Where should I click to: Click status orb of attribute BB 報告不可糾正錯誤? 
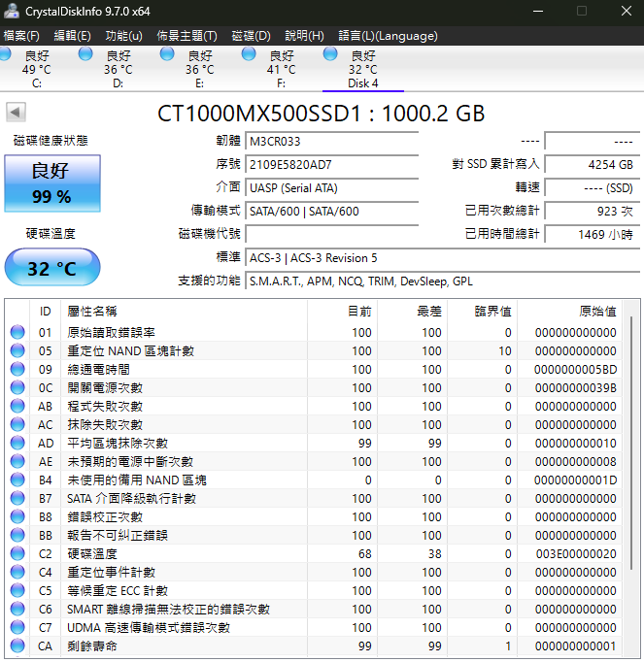point(17,535)
